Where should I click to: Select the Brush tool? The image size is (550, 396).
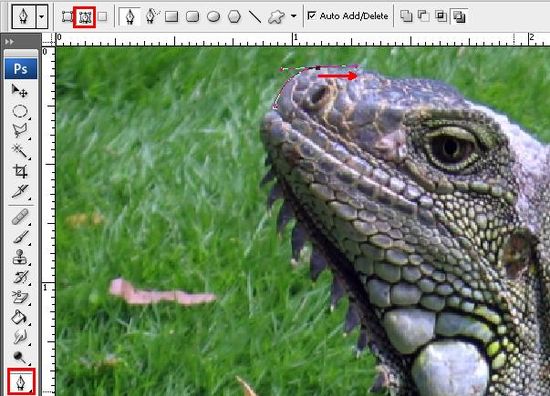[x=20, y=237]
